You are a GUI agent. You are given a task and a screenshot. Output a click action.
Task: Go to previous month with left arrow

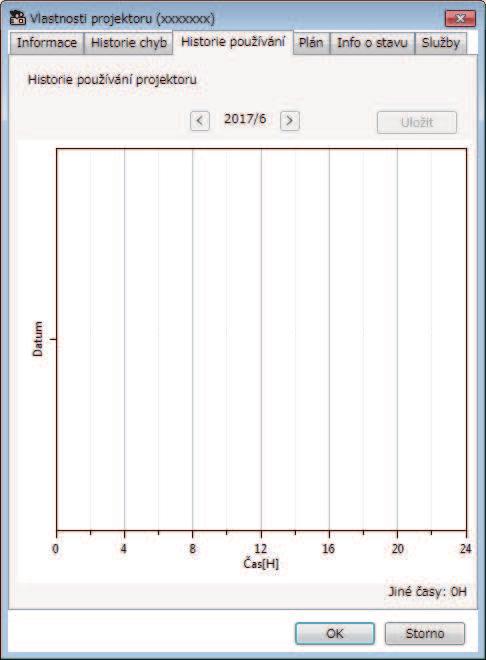coord(199,121)
